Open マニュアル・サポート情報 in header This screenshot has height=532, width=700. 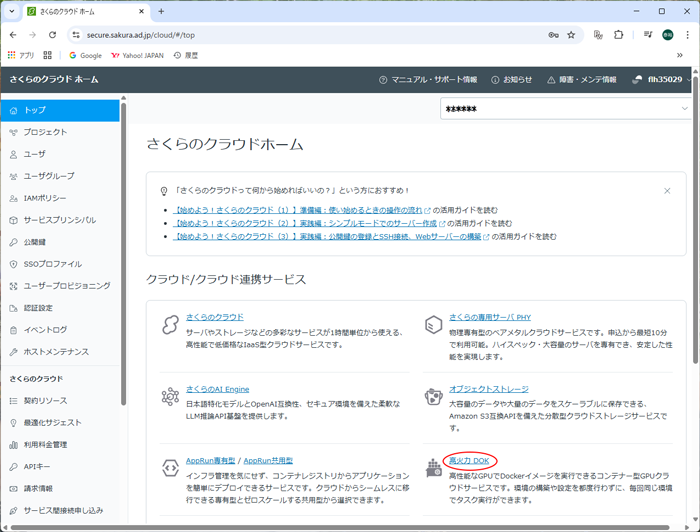428,79
